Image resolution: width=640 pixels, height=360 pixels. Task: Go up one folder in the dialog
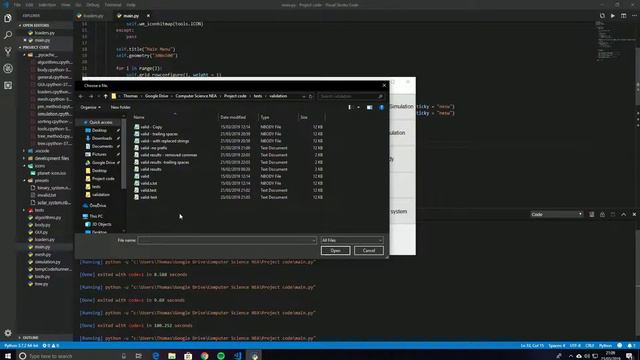(x=105, y=96)
